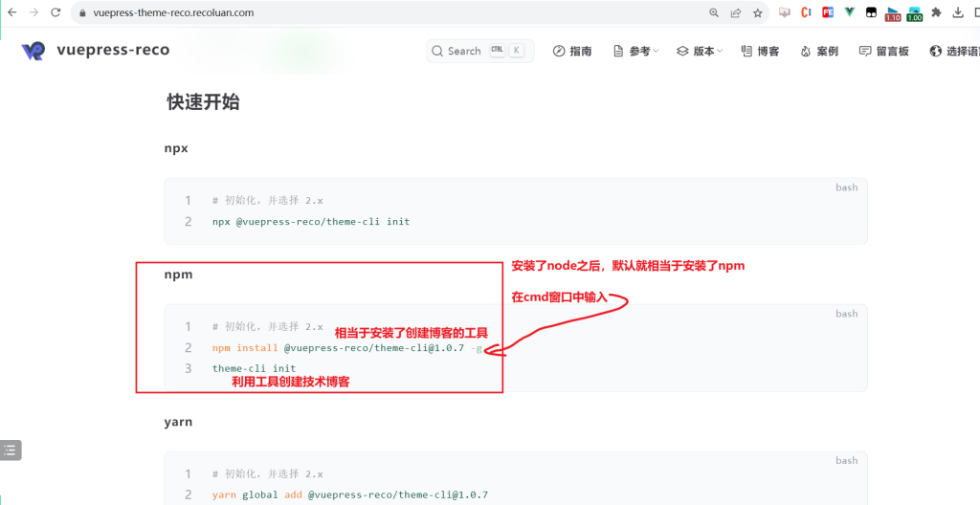The image size is (980, 505).
Task: Click the 指南 compass icon
Action: coord(559,52)
